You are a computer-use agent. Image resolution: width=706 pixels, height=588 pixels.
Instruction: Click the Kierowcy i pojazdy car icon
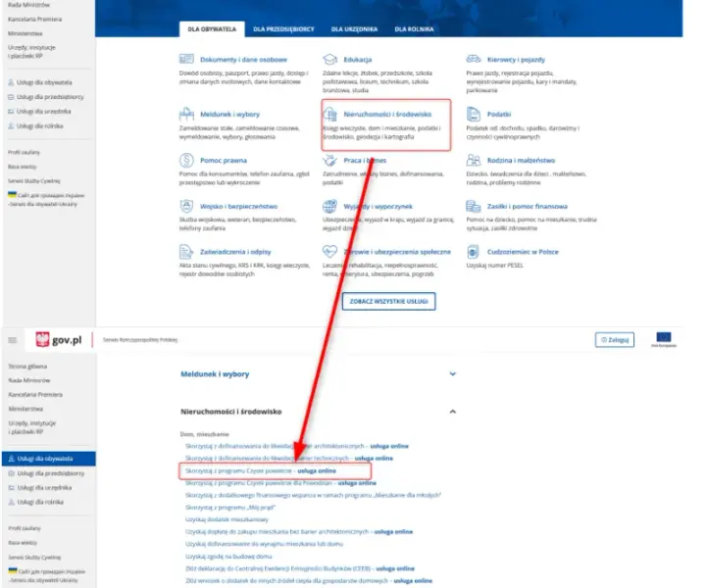474,59
